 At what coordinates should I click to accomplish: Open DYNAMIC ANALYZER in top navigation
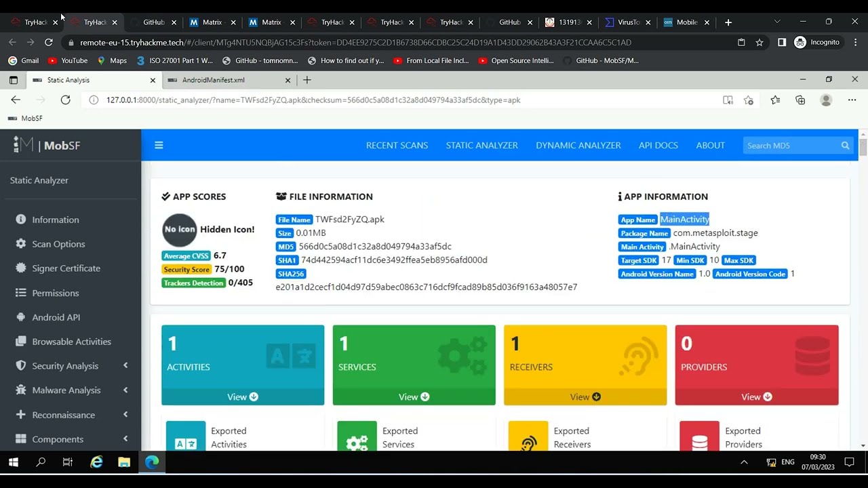[578, 145]
